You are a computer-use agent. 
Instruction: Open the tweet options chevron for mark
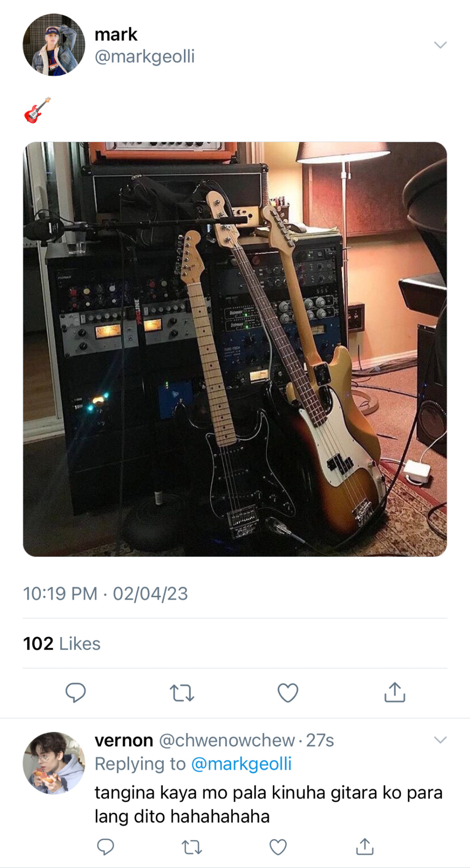pos(440,45)
